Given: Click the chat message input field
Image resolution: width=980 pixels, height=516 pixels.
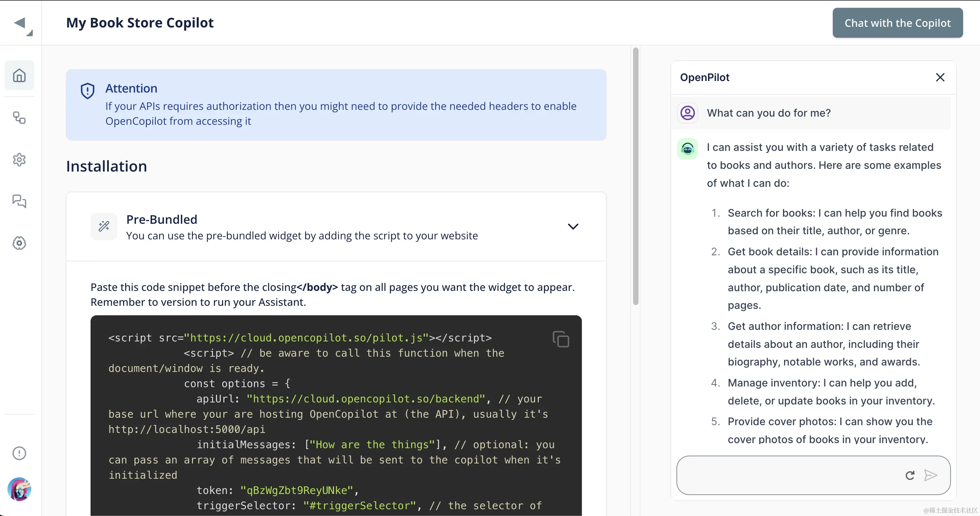Looking at the screenshot, I should point(787,475).
